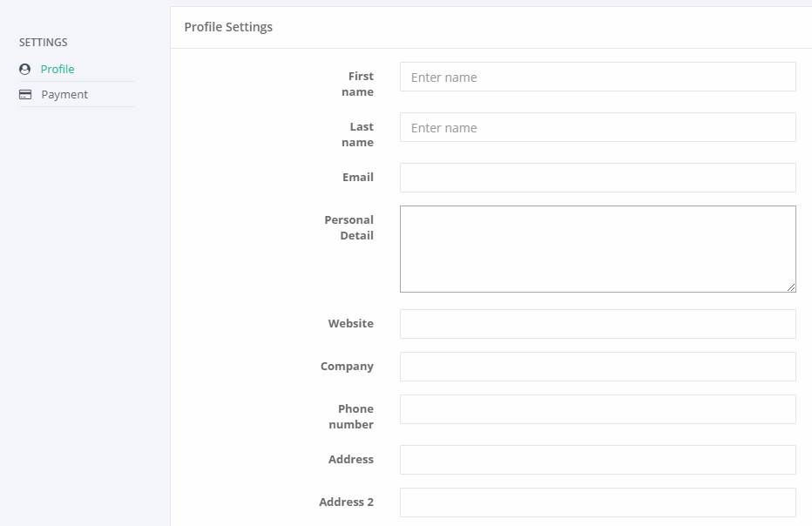Viewport: 812px width, 526px height.
Task: Click the Personal Detail label
Action: click(x=349, y=228)
